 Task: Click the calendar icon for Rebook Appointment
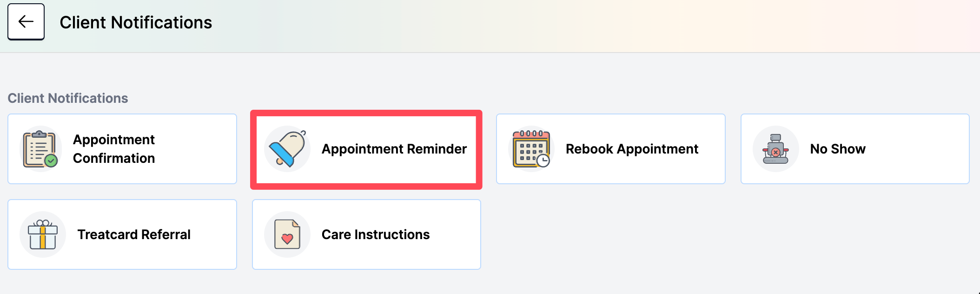click(x=531, y=149)
